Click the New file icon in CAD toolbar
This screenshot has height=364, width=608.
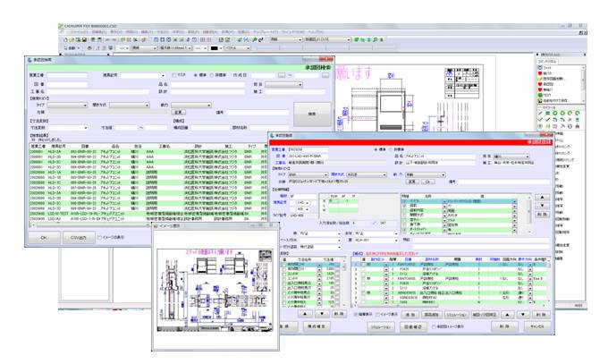pos(65,39)
